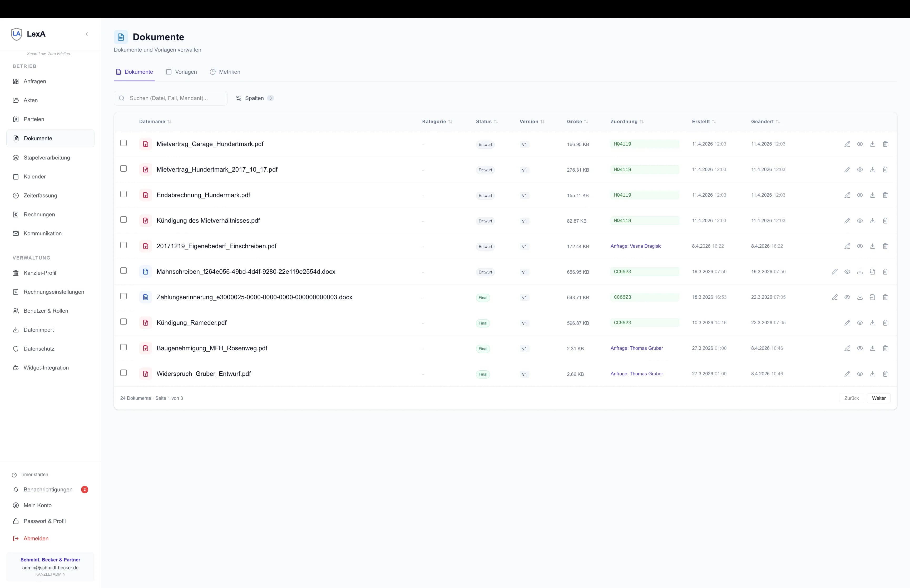Check the box for Mietvertrag_Hundertmark_2017_10_17.pdf

(x=123, y=168)
